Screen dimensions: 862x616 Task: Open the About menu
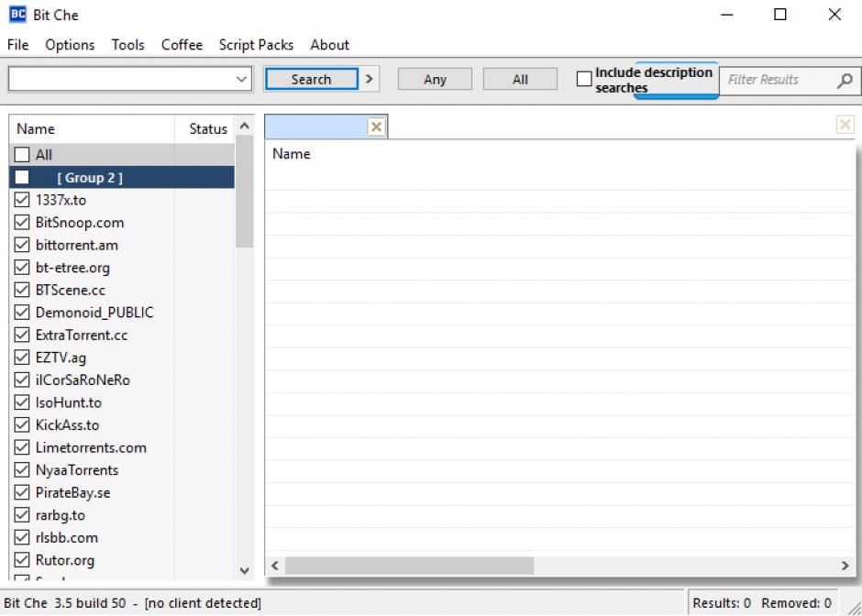(x=329, y=45)
